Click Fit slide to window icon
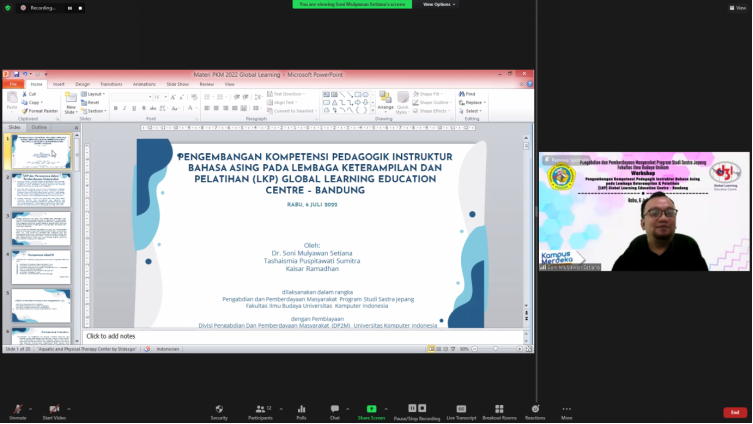Image resolution: width=753 pixels, height=424 pixels. tap(529, 349)
